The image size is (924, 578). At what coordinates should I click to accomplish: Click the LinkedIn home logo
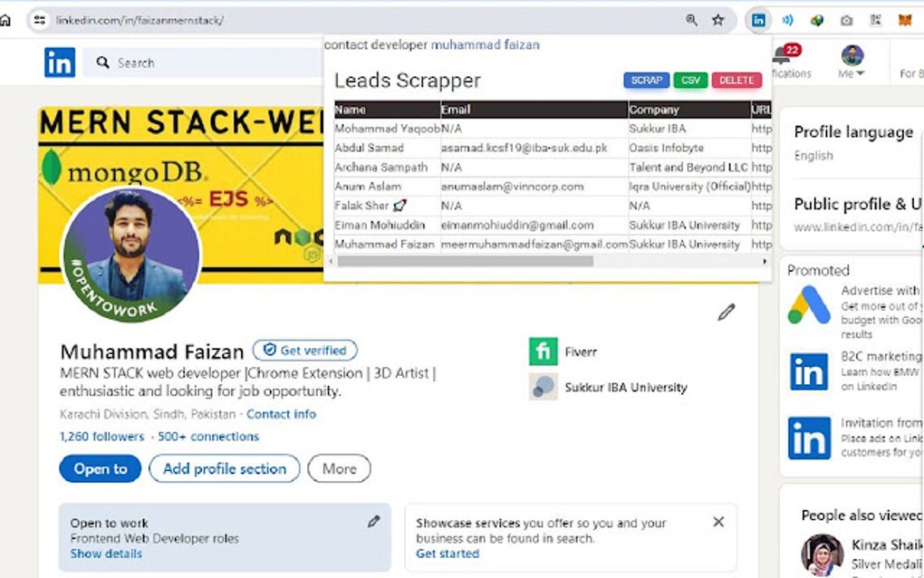point(60,62)
